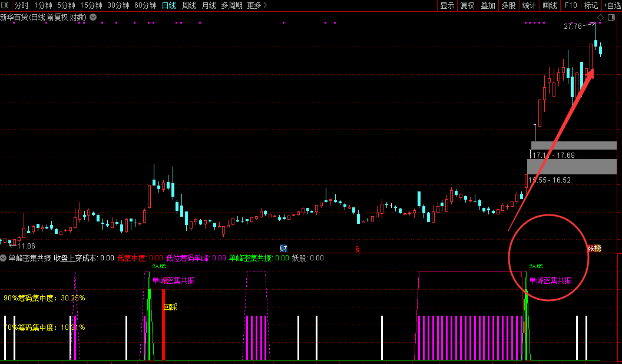Open the 叠加 overlay menu

[x=488, y=5]
